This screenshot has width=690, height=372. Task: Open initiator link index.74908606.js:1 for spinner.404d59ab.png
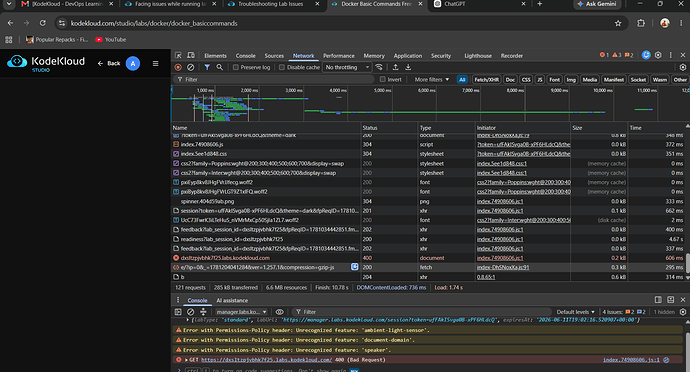[x=500, y=201]
